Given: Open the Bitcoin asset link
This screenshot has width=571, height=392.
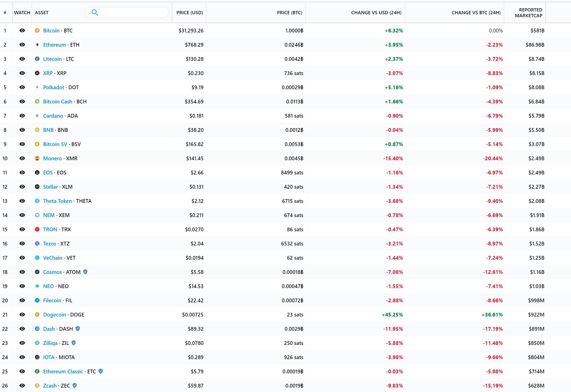Looking at the screenshot, I should [x=51, y=31].
